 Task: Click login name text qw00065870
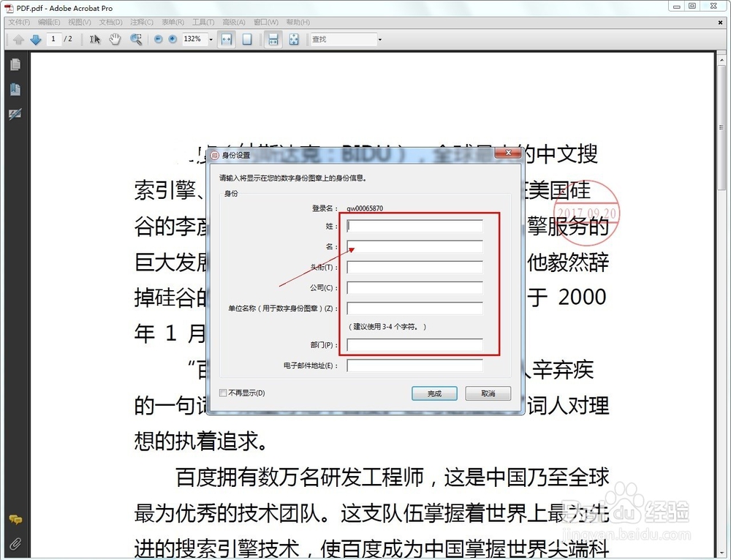pyautogui.click(x=365, y=208)
